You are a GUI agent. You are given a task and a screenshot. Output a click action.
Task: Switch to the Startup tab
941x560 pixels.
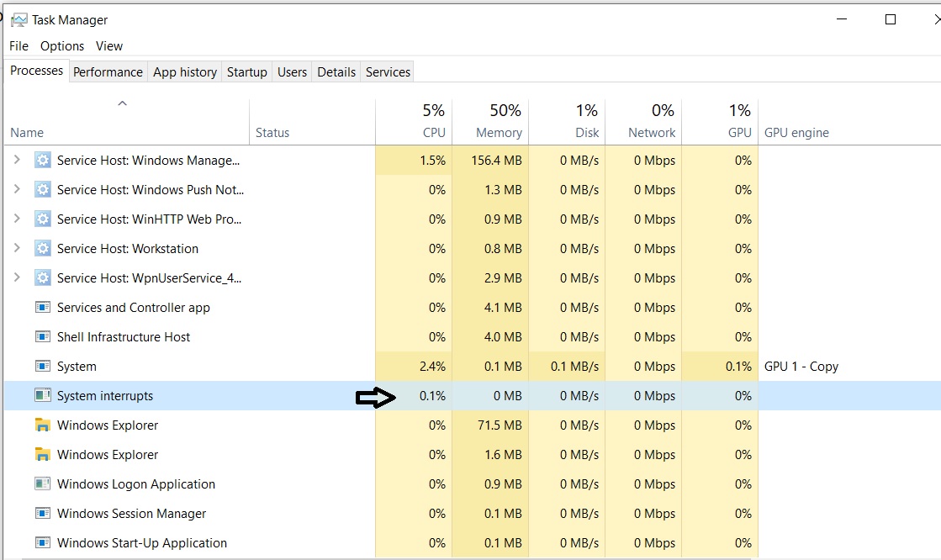(x=246, y=72)
